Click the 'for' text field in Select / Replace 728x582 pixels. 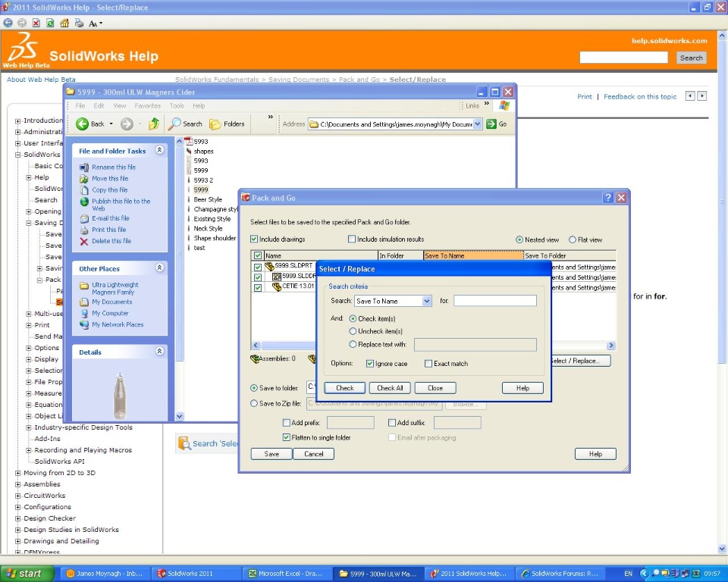[x=495, y=301]
